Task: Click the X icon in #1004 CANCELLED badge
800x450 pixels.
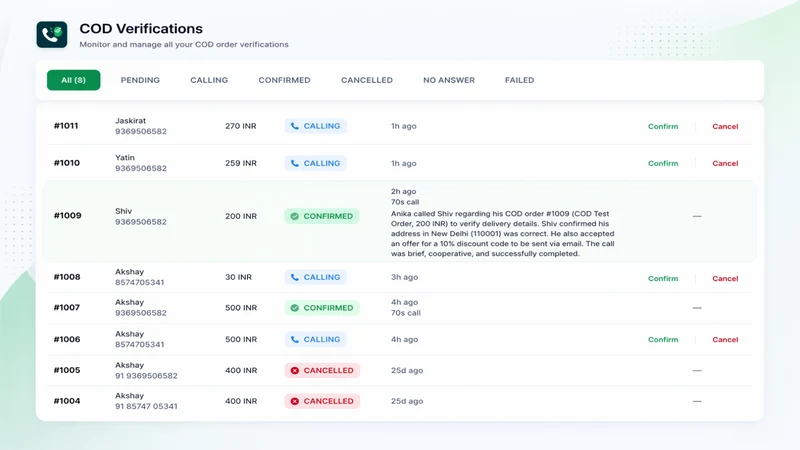Action: (x=294, y=402)
